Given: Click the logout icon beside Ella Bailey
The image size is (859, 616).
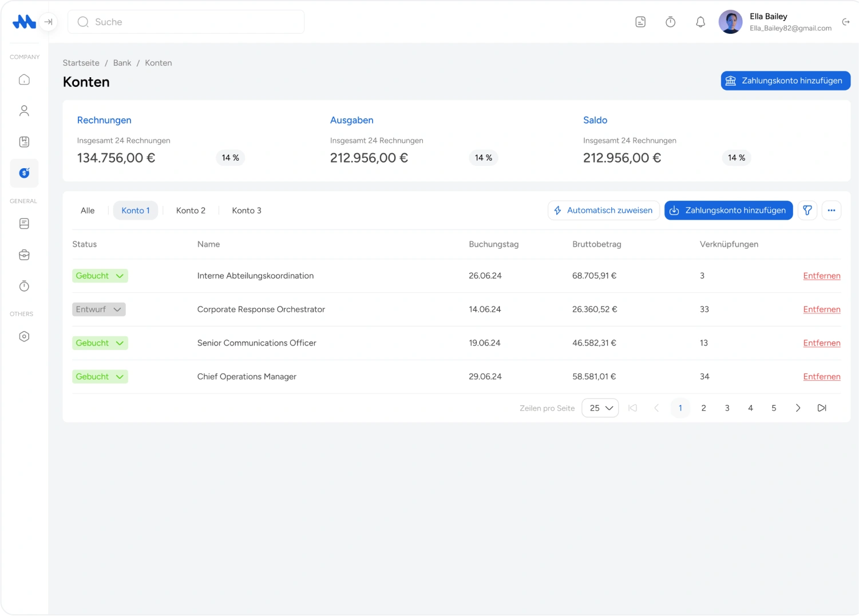Looking at the screenshot, I should pos(845,22).
